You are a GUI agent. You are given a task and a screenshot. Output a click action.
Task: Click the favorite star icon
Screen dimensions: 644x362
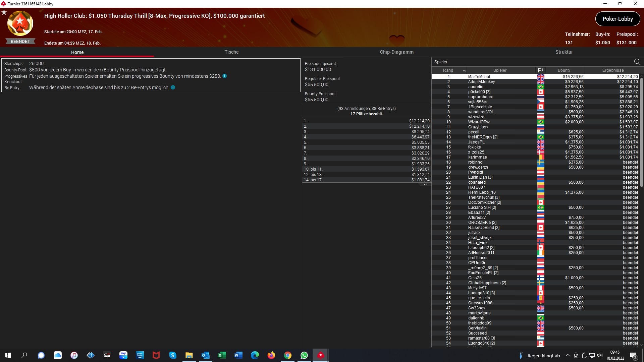[x=4, y=12]
